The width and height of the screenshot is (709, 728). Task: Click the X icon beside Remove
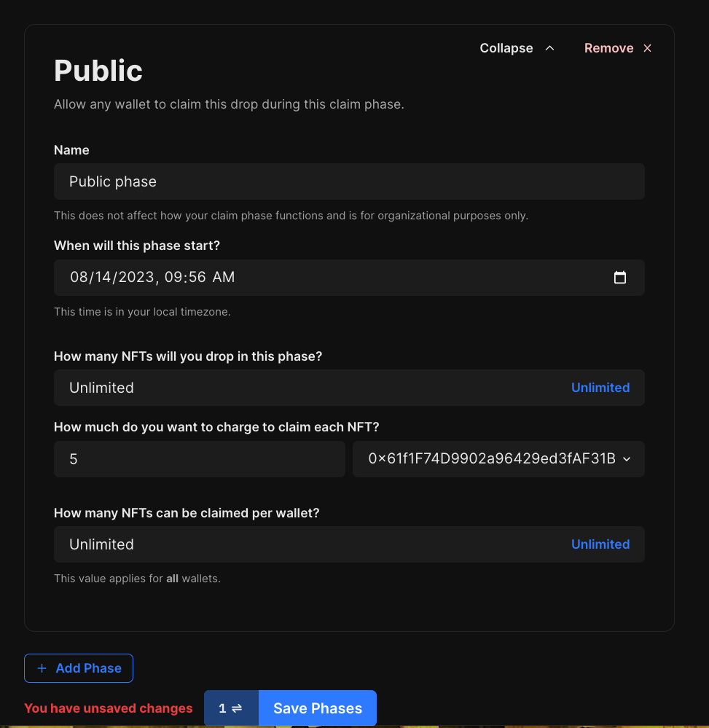(647, 48)
